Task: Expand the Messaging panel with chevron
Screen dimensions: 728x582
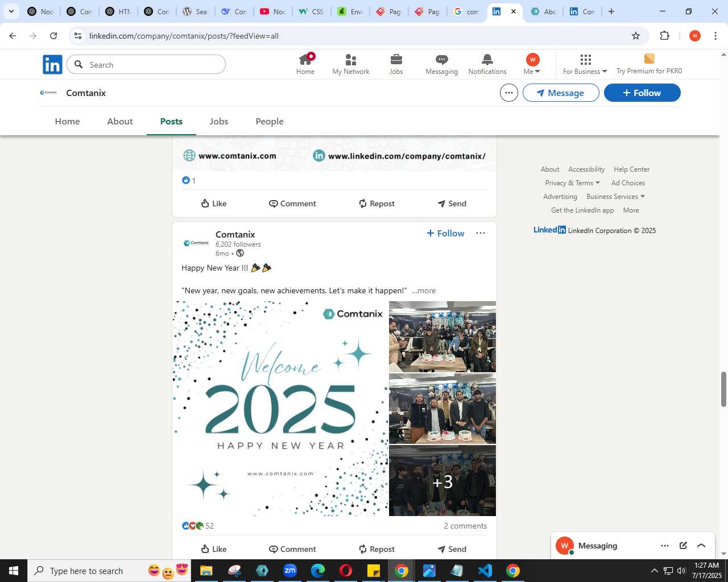Action: [701, 546]
